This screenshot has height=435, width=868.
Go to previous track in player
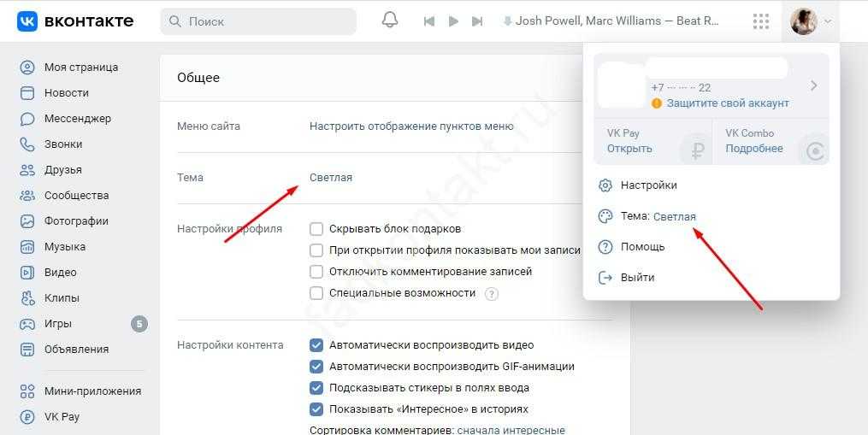tap(429, 21)
